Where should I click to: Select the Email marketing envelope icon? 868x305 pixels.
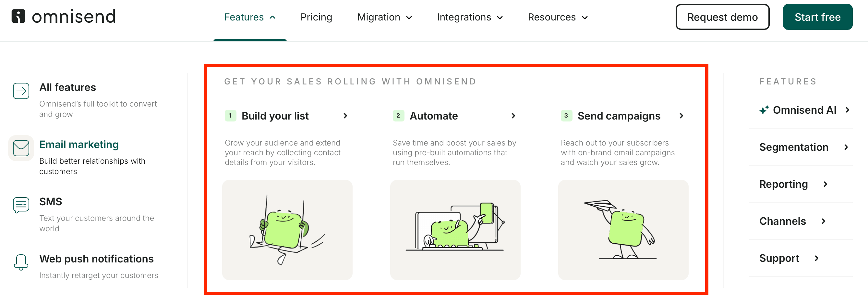click(20, 147)
